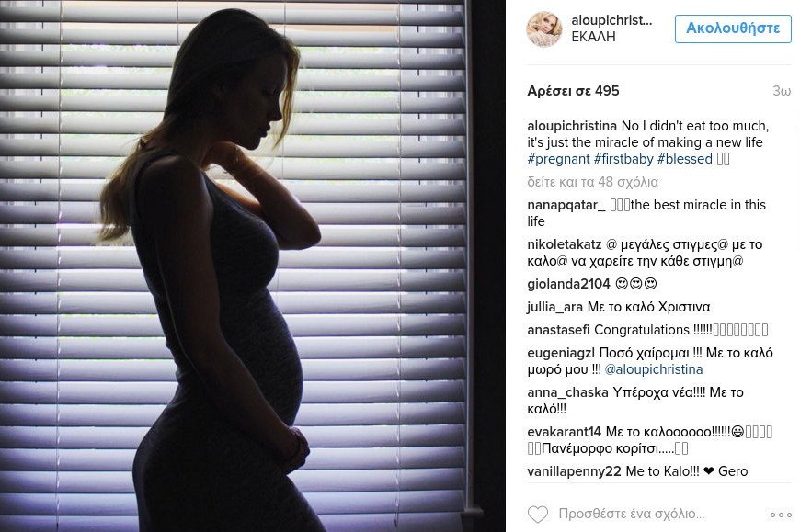
Task: Open the aloupichristina profile avatar
Action: click(543, 29)
